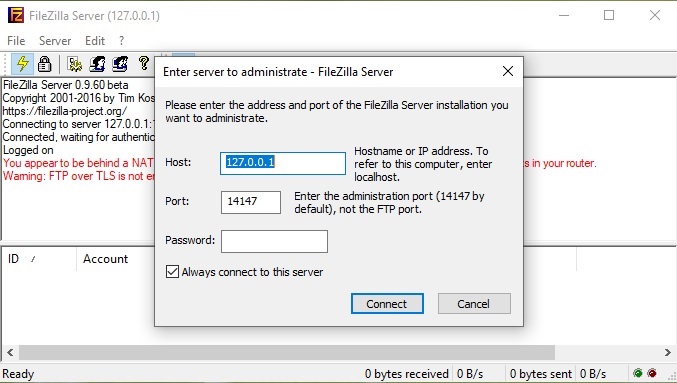
Task: Open the Users configuration icon
Action: point(97,64)
